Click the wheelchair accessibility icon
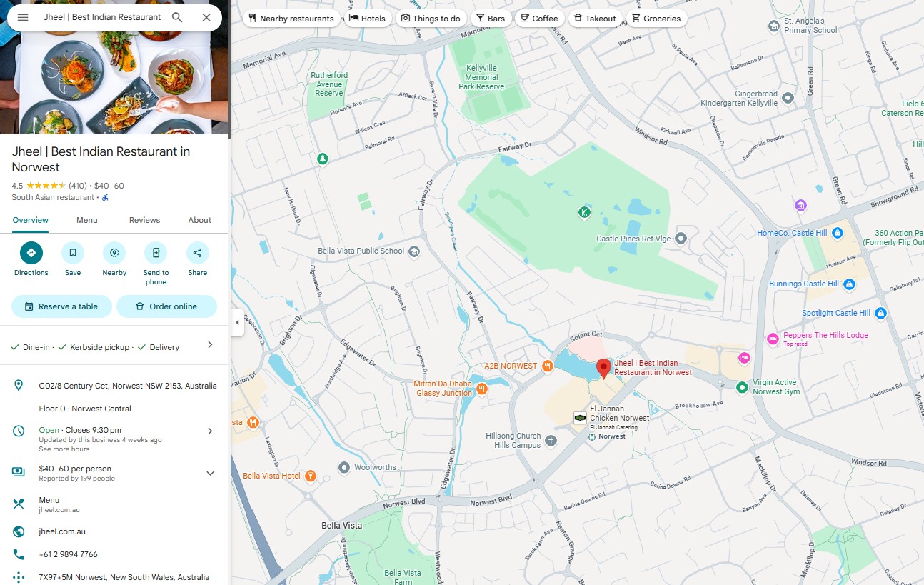 click(105, 197)
